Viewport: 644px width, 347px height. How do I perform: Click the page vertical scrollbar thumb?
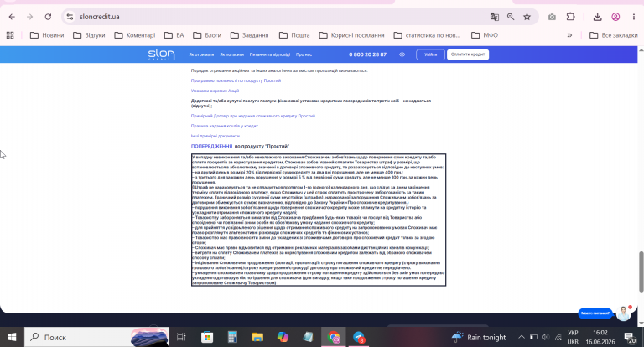point(641,272)
